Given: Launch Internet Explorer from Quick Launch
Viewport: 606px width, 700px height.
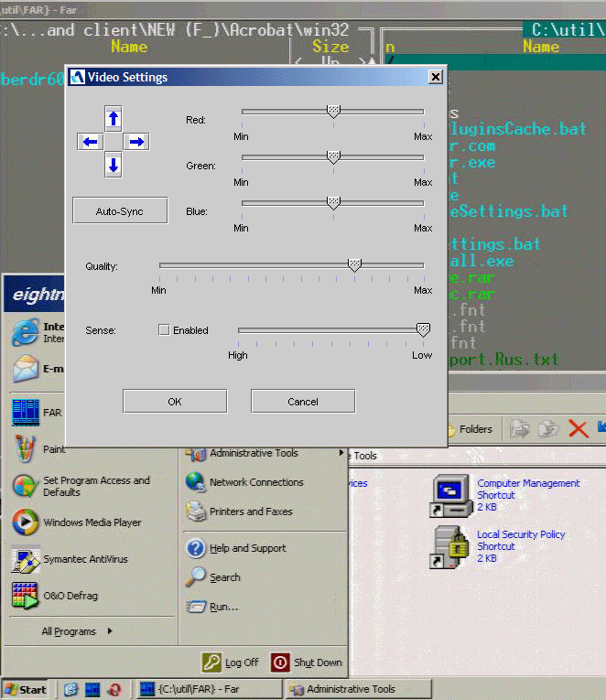Looking at the screenshot, I should pos(70,689).
